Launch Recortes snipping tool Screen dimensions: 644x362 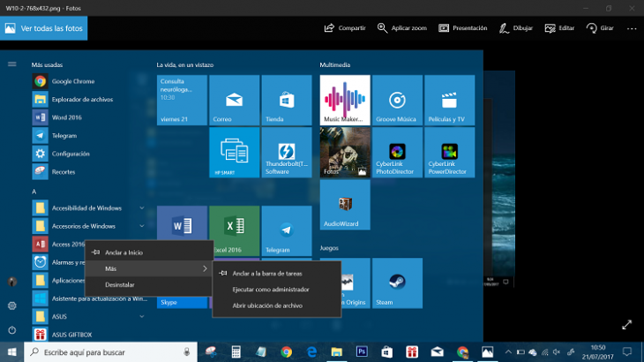88,172
